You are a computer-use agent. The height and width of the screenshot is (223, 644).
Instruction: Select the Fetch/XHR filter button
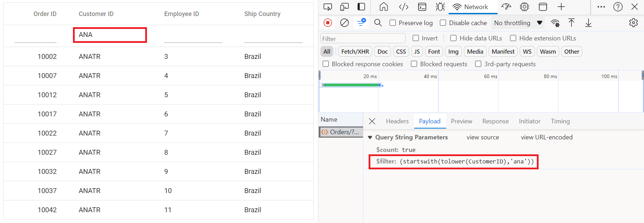[x=355, y=52]
